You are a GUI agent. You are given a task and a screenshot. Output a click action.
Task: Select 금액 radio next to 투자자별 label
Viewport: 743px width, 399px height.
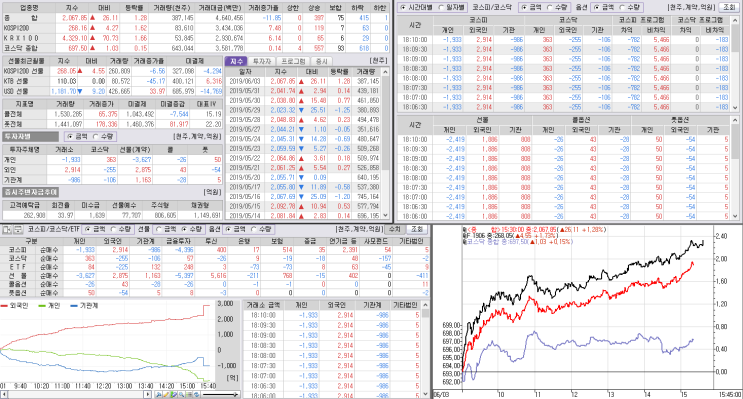pos(70,136)
